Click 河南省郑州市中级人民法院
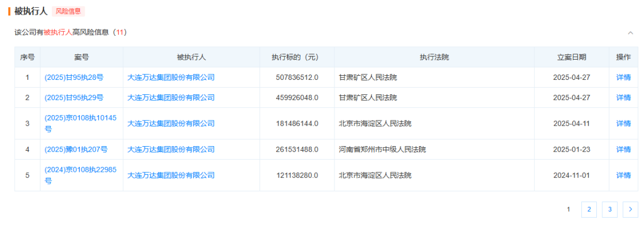This screenshot has width=644, height=226. tap(382, 150)
